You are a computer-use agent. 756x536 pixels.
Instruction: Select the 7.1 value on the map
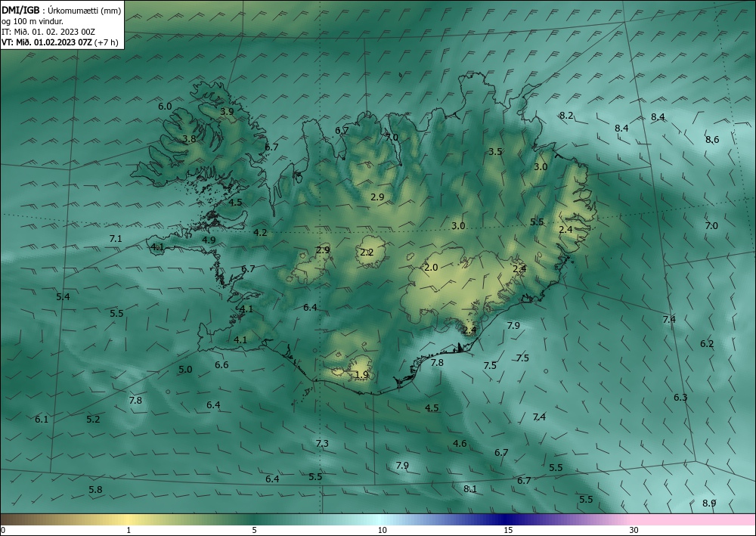click(x=116, y=238)
